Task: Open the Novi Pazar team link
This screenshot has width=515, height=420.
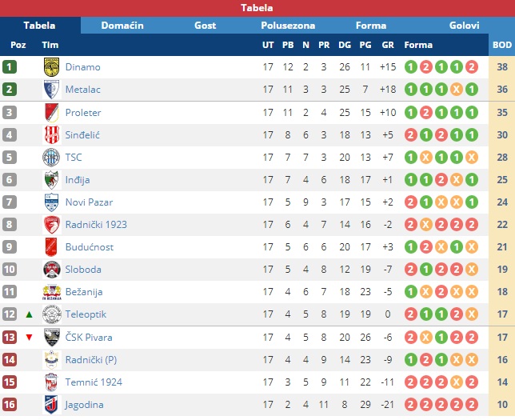Action: click(x=89, y=202)
